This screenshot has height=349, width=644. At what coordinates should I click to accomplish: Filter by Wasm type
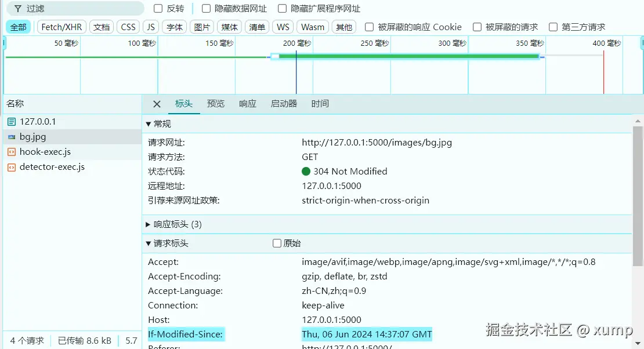(x=313, y=27)
